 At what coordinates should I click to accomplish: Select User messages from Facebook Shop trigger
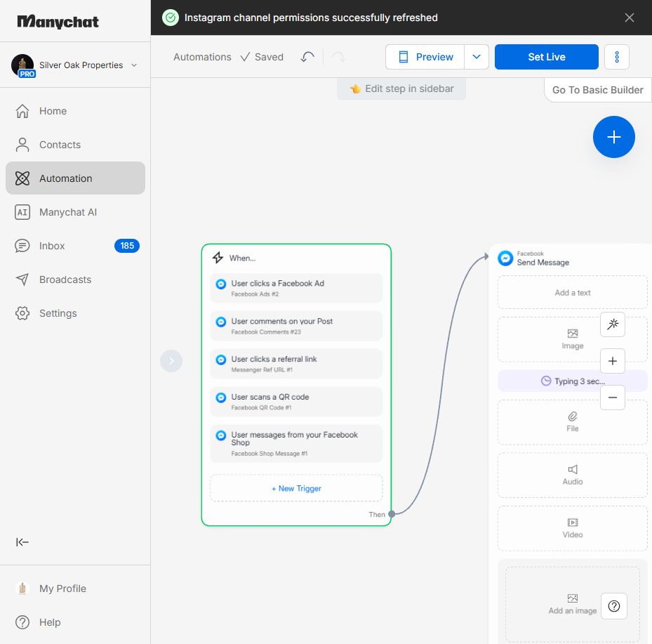coord(296,443)
